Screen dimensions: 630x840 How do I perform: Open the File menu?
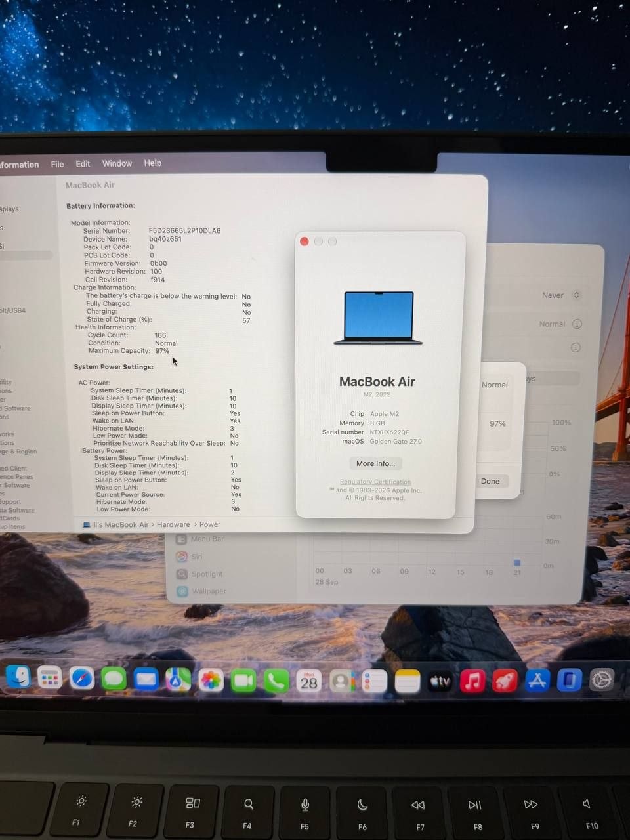coord(57,164)
